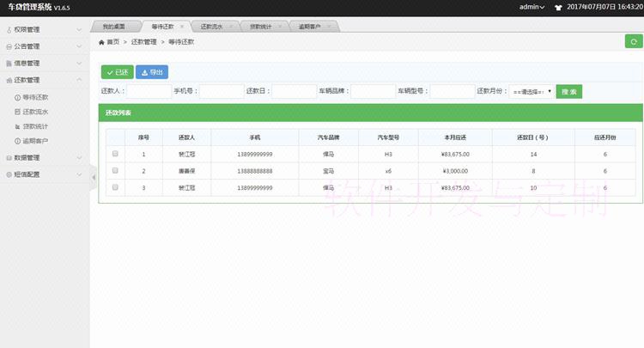The height and width of the screenshot is (348, 644).
Task: Focus the 还款人 input field
Action: pos(149,91)
